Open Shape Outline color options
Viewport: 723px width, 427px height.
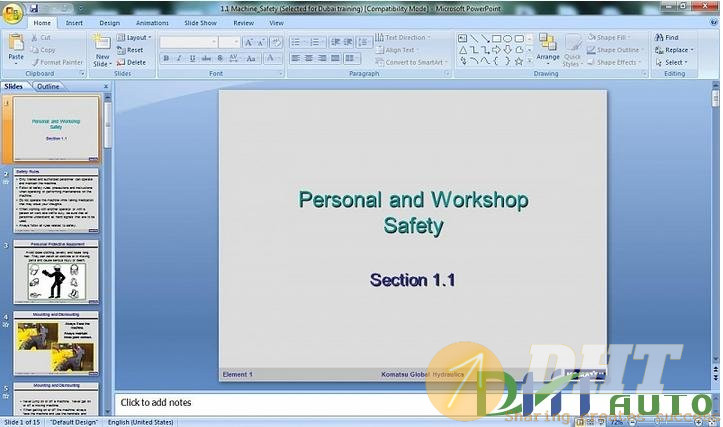tap(614, 50)
